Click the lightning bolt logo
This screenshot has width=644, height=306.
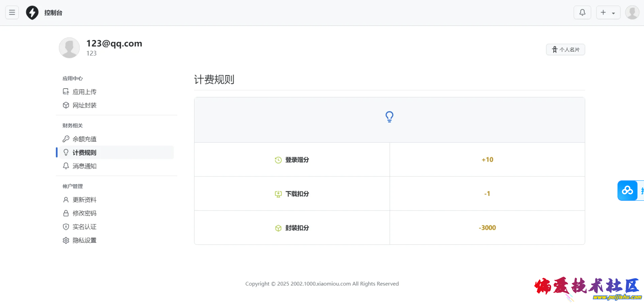tap(32, 13)
